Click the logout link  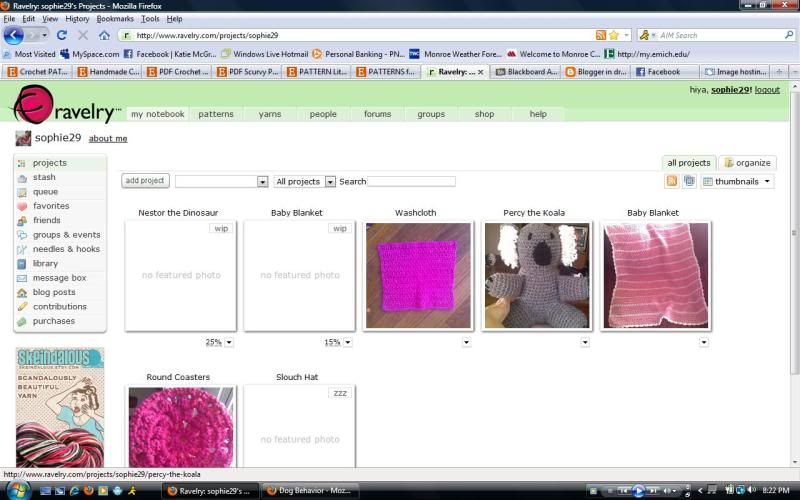[767, 90]
